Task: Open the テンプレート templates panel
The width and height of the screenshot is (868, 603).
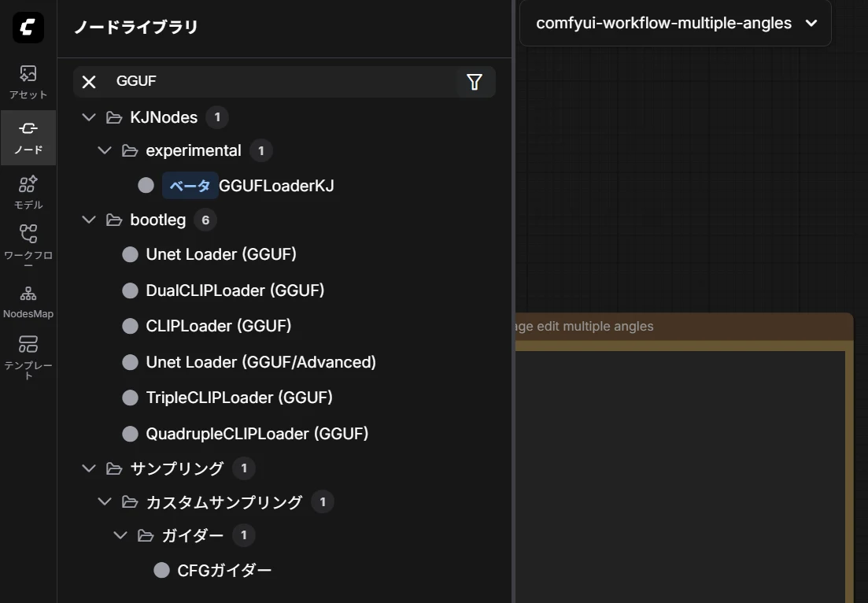Action: (28, 357)
